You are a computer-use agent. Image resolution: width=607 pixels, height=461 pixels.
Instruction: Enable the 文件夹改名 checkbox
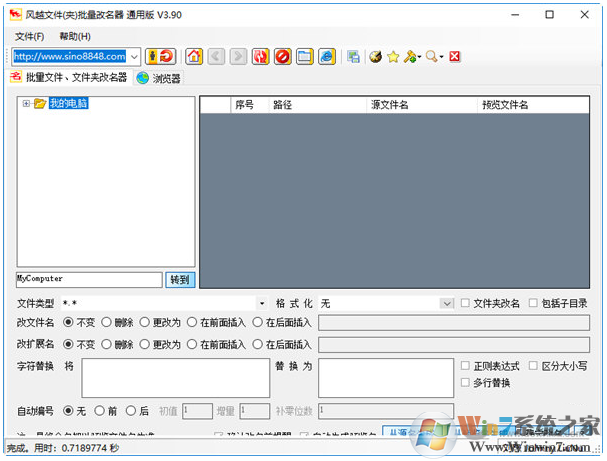[466, 303]
